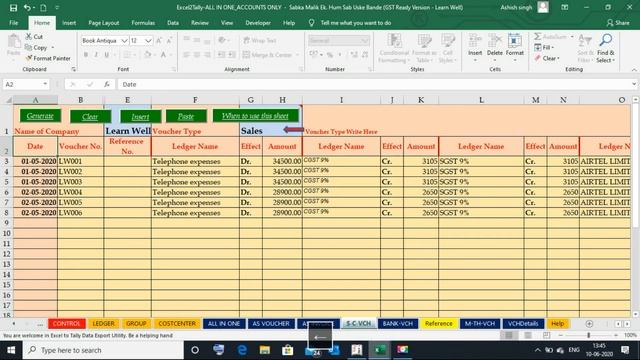Click the Paste clipboard icon
640x360 pixels.
click(x=13, y=42)
